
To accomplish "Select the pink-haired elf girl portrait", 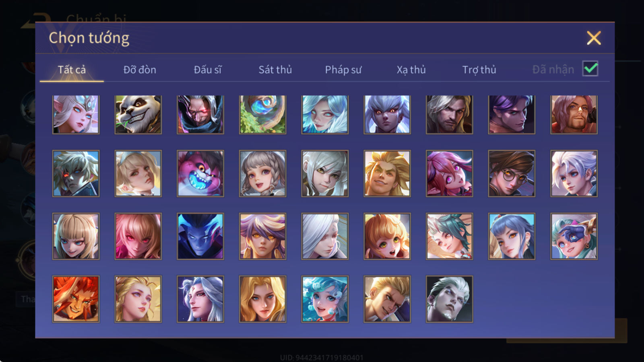I will (x=449, y=173).
